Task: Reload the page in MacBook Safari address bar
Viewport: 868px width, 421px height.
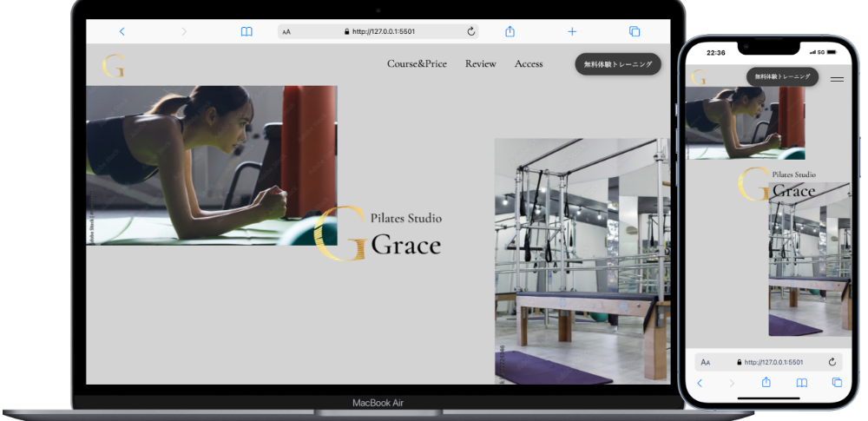Action: (471, 31)
